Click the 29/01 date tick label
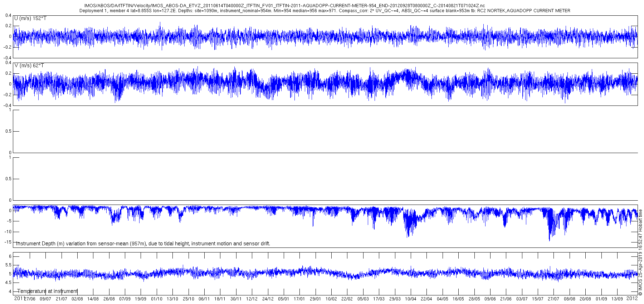The width and height of the screenshot is (644, 304). (x=316, y=299)
